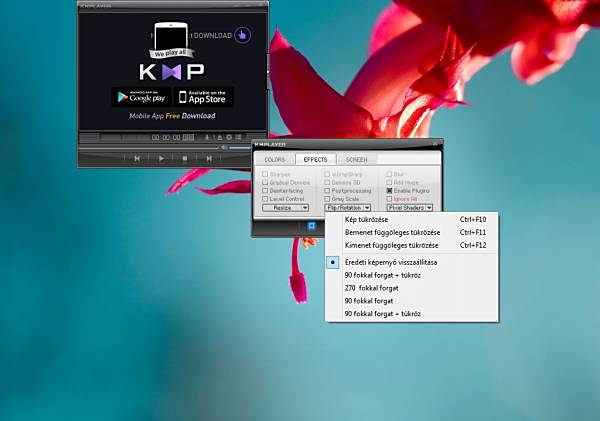
Task: Select 'Bemenet függőleges tükrözése' menu entry
Action: point(412,232)
